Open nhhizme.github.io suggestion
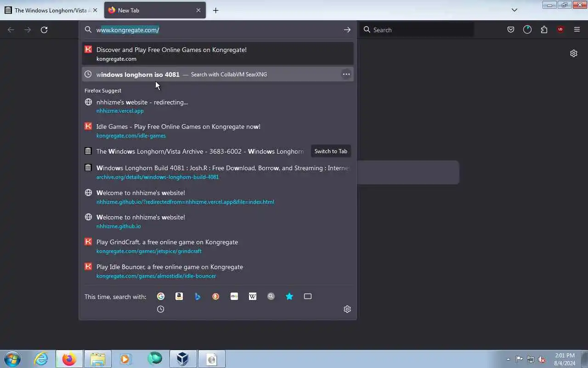 click(218, 221)
